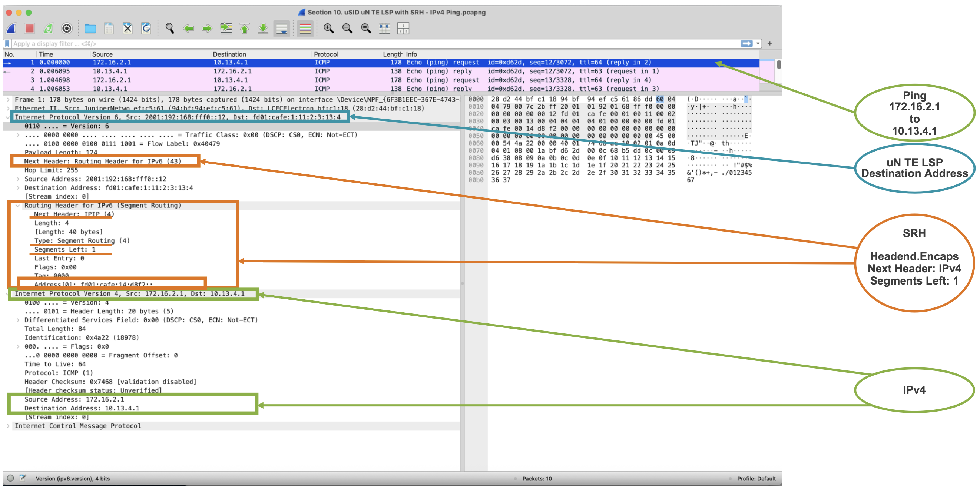980x489 pixels.
Task: Open capture options gear icon
Action: pyautogui.click(x=67, y=29)
